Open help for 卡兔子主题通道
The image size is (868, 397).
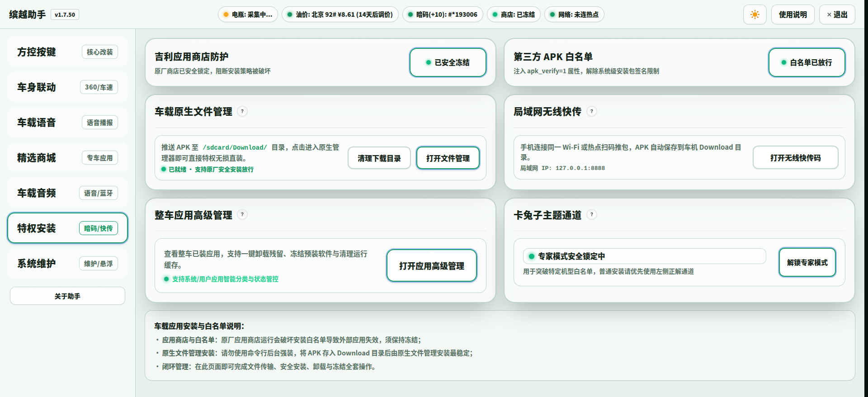point(592,214)
